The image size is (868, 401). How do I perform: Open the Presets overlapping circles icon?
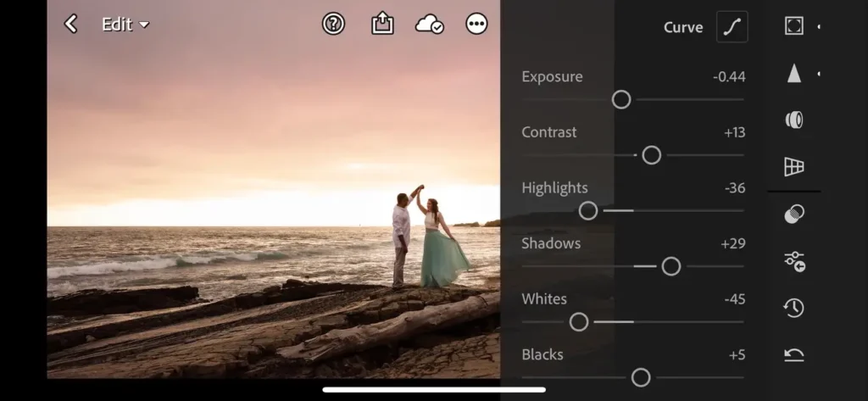(793, 214)
